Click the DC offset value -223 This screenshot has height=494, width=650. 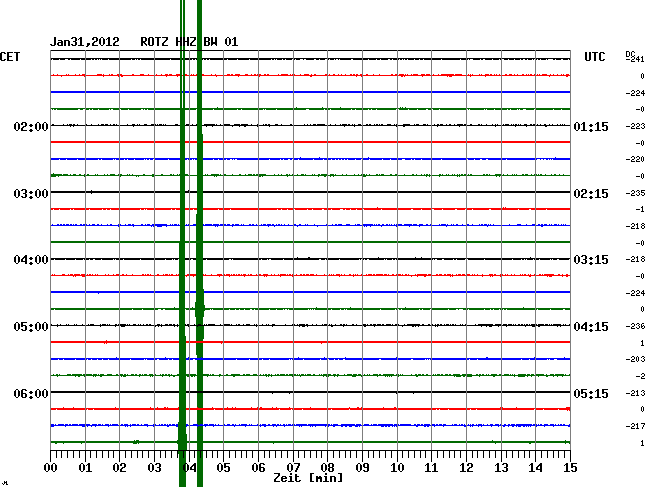point(635,126)
